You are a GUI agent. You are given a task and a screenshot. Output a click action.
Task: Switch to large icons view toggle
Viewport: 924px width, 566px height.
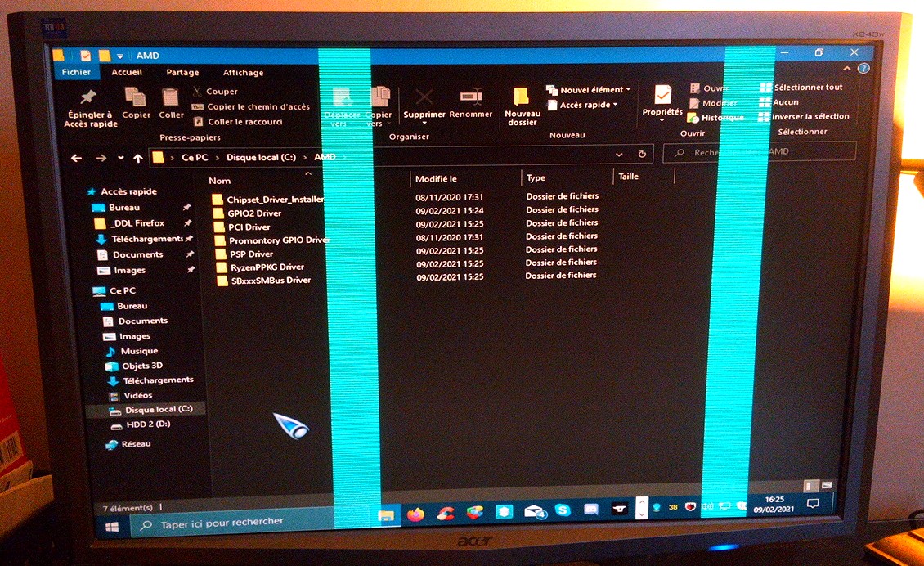(x=826, y=485)
